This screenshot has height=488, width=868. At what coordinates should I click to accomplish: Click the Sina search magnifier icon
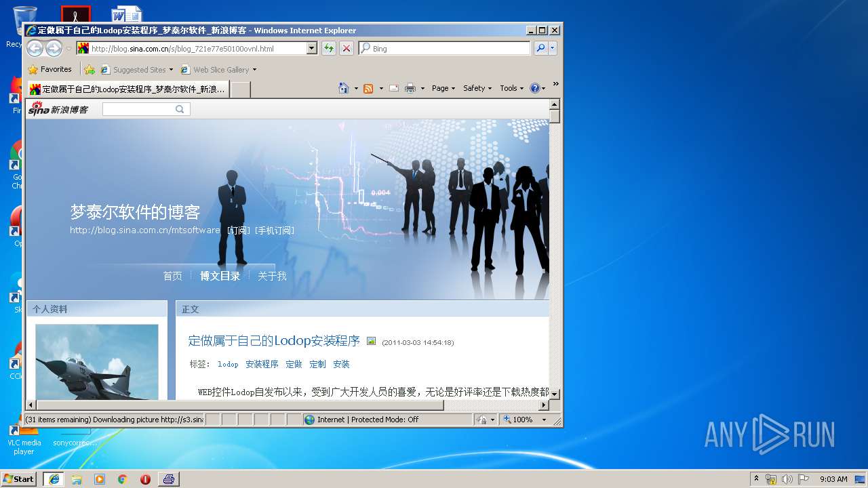click(x=180, y=109)
